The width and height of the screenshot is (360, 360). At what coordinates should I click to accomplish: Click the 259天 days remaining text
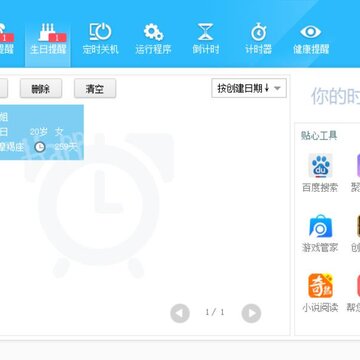coord(66,147)
